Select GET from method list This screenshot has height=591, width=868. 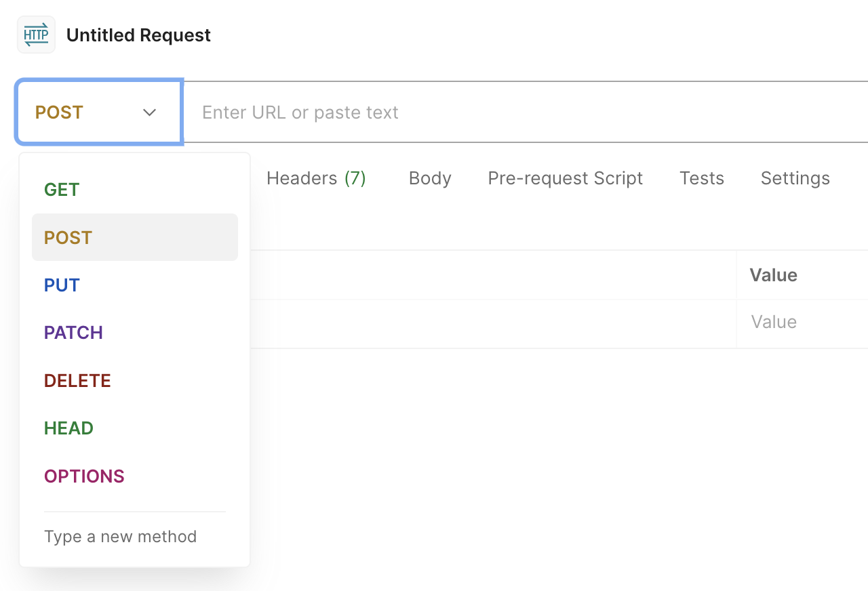point(62,190)
